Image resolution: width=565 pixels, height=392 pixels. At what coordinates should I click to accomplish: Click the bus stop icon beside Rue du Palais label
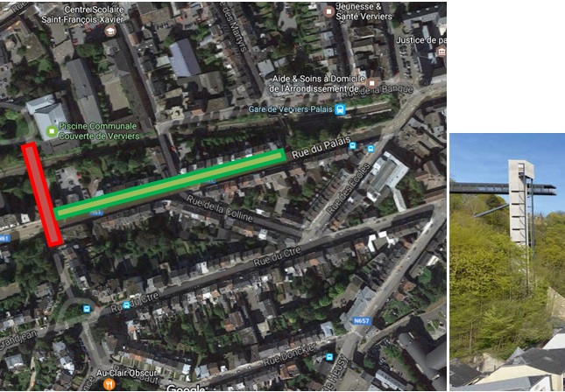pos(353,145)
